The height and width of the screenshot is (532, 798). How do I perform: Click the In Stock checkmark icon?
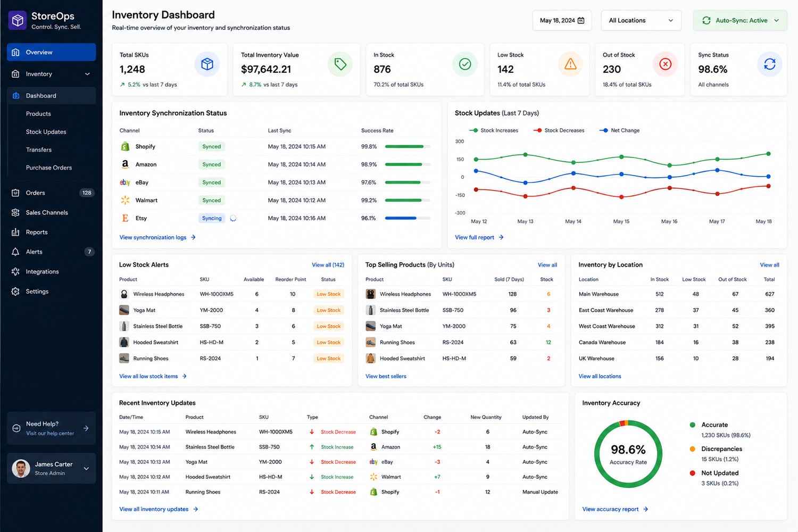point(465,64)
